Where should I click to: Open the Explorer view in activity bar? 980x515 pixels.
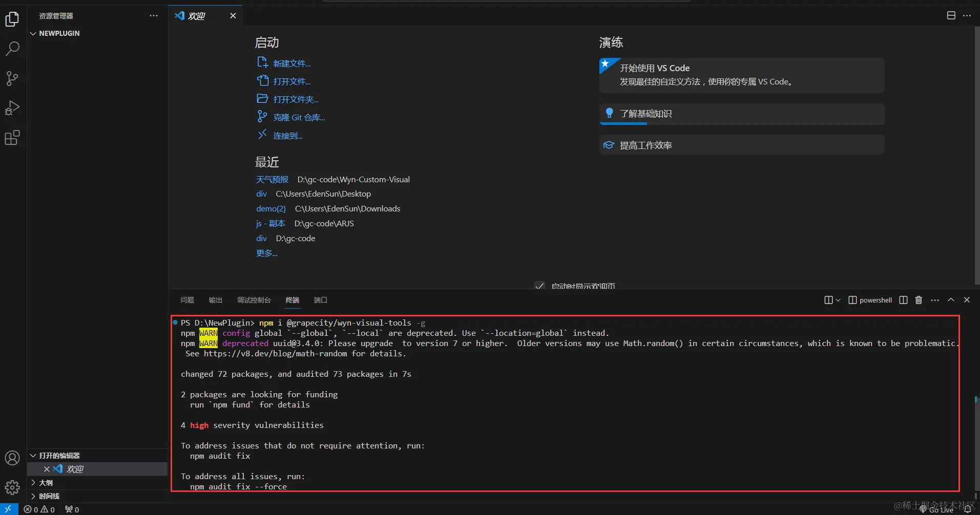pos(12,19)
